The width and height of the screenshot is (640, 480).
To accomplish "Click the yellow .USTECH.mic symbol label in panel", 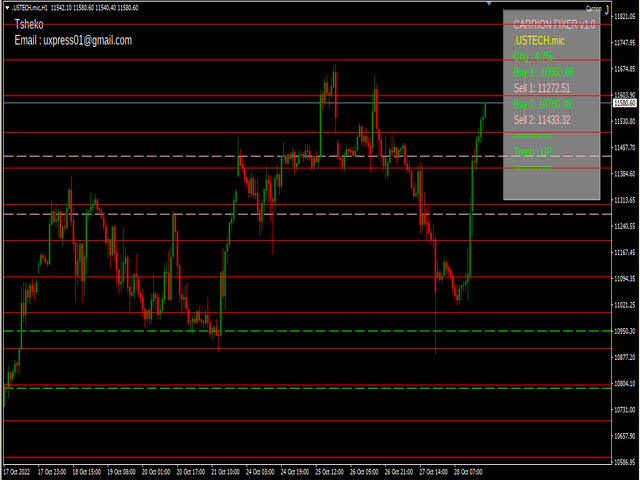I will pyautogui.click(x=539, y=40).
